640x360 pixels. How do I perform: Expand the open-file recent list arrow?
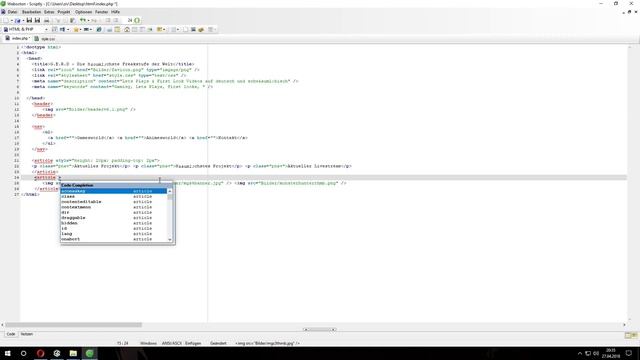click(23, 20)
